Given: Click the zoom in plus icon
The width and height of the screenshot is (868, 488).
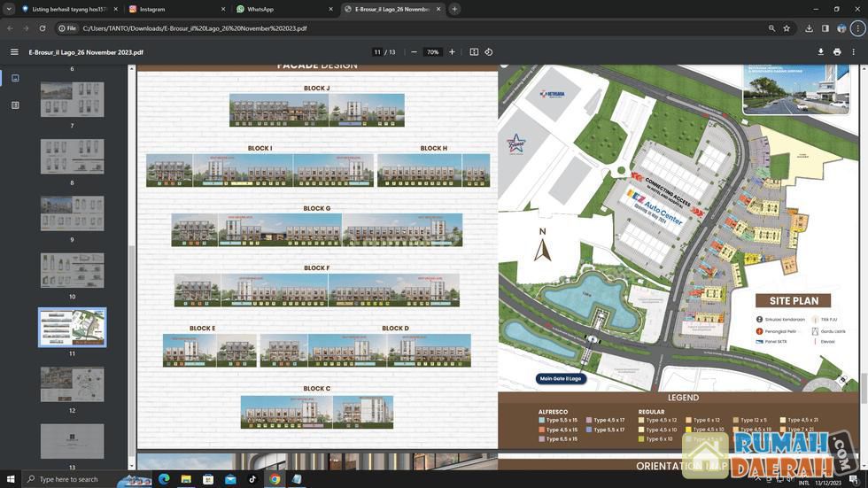Looking at the screenshot, I should point(452,52).
